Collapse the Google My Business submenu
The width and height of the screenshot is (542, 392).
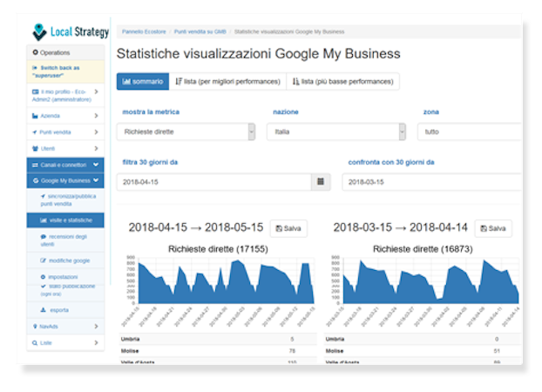click(65, 180)
